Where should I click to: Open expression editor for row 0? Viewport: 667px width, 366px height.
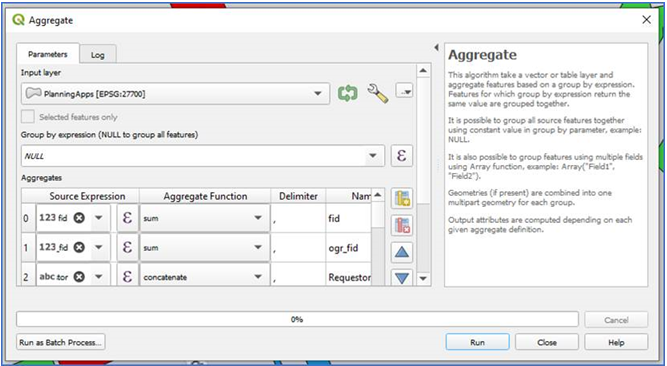coord(127,218)
